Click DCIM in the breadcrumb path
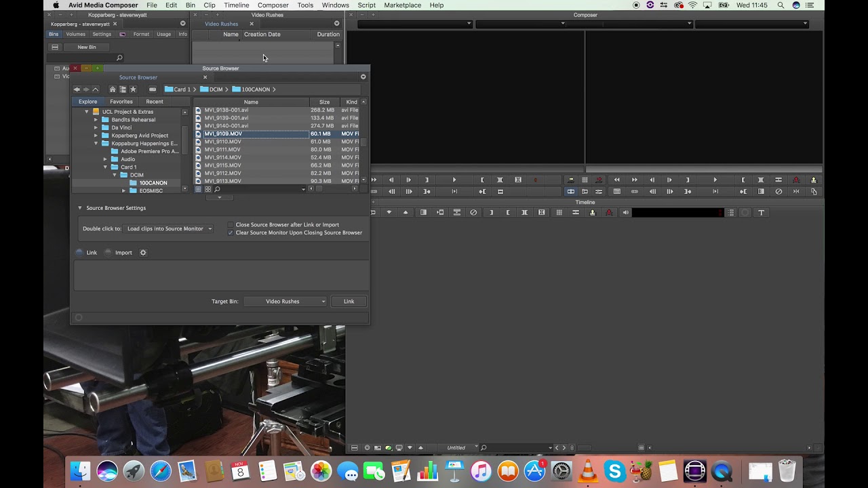This screenshot has width=868, height=488. [x=212, y=89]
